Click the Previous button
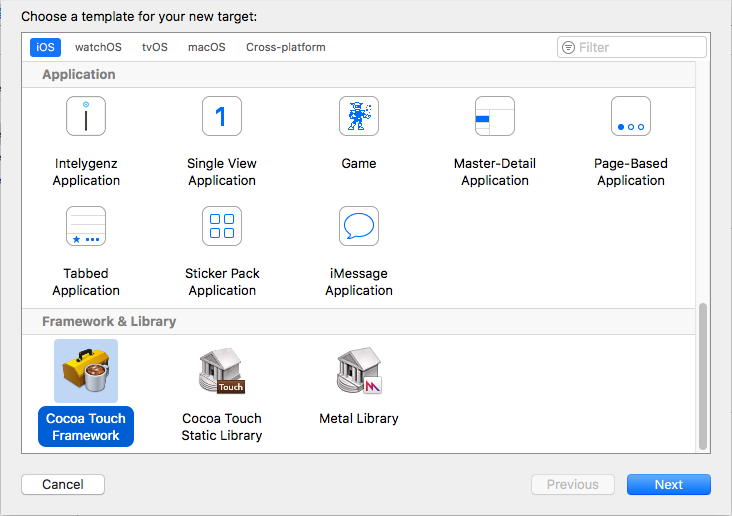The image size is (732, 516). click(573, 484)
